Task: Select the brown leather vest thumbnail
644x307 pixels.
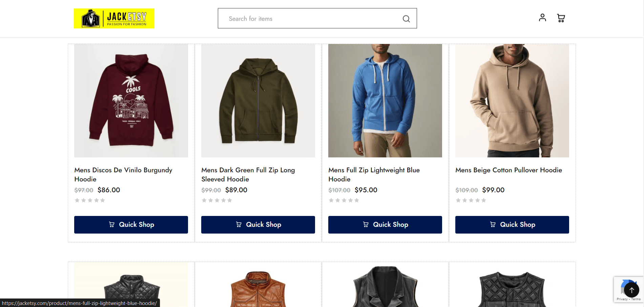Action: 258,288
